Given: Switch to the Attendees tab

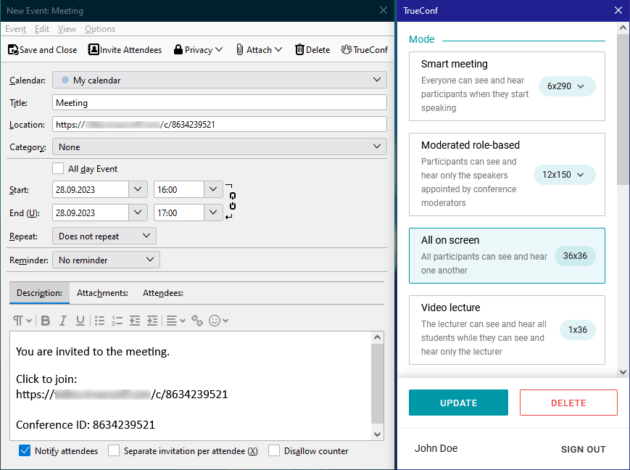Looking at the screenshot, I should (x=163, y=293).
